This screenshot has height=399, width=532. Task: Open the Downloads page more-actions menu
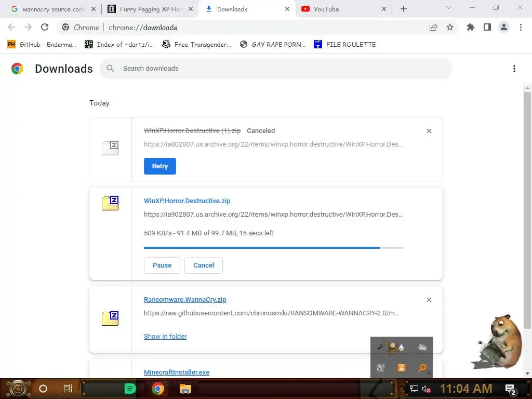514,69
